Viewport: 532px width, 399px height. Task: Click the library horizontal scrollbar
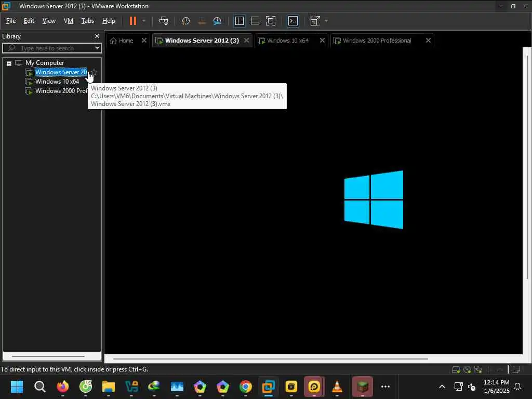[48, 356]
